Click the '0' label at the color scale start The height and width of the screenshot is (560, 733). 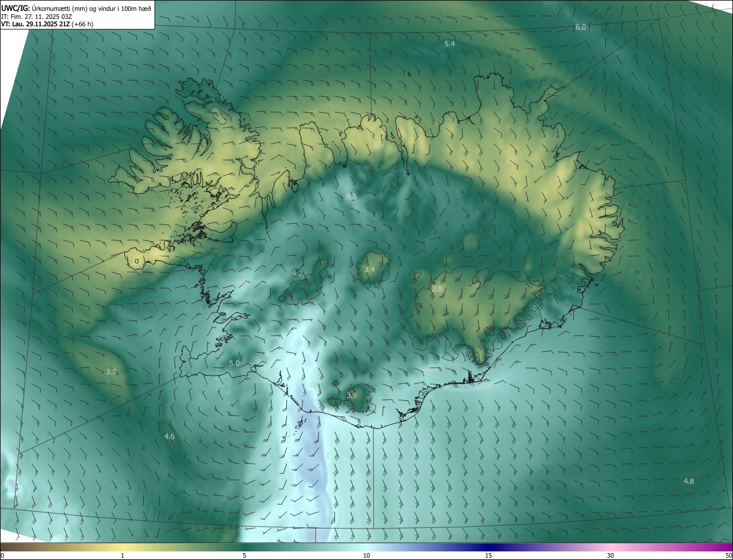coord(2,555)
